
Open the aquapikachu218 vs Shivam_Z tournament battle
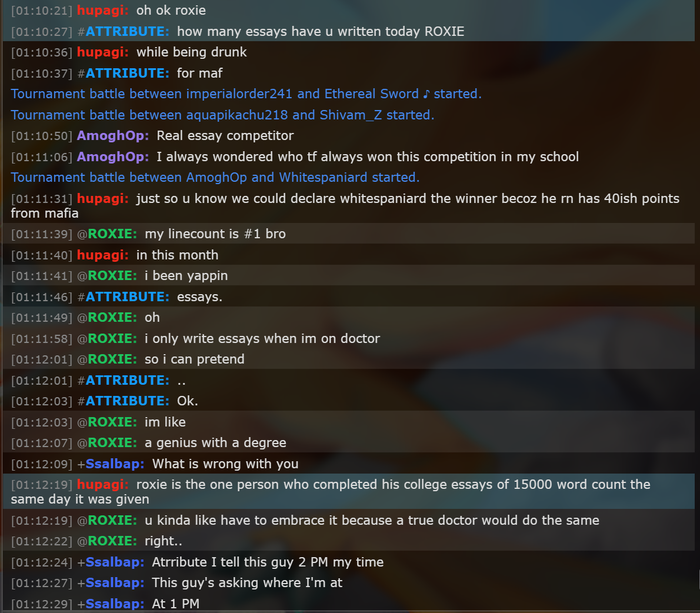click(222, 115)
